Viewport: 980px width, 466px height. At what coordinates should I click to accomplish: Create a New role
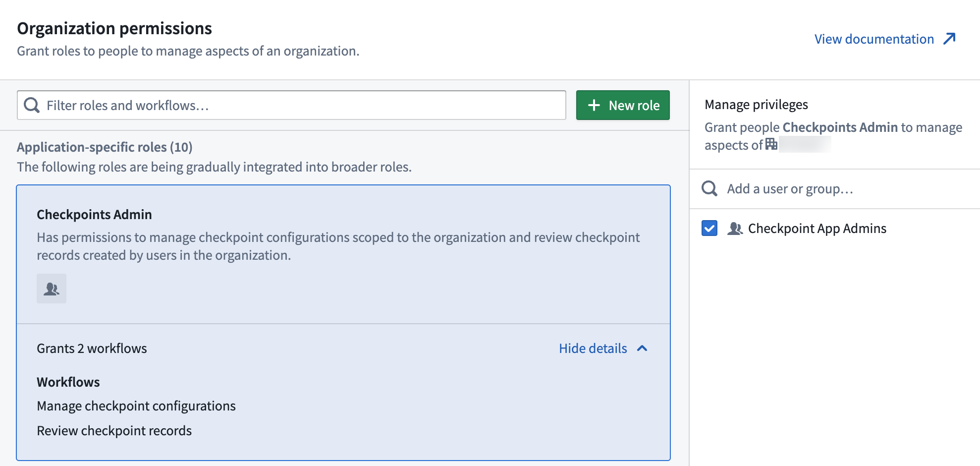click(x=623, y=105)
